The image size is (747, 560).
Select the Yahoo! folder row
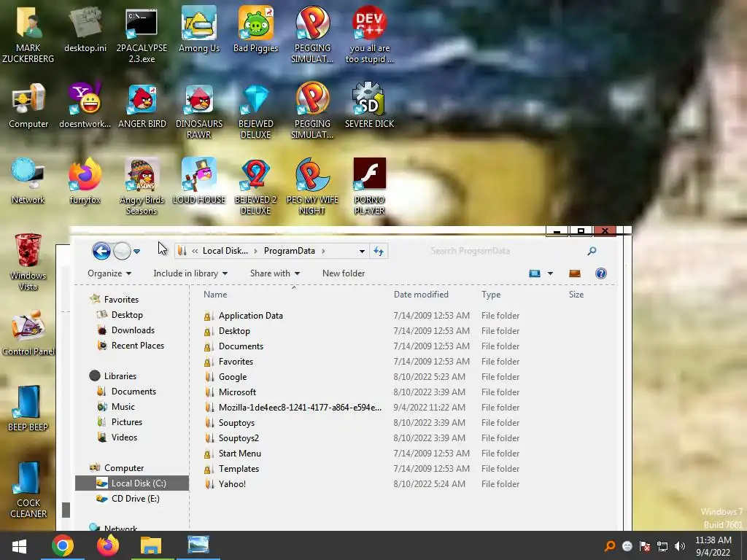tap(362, 484)
